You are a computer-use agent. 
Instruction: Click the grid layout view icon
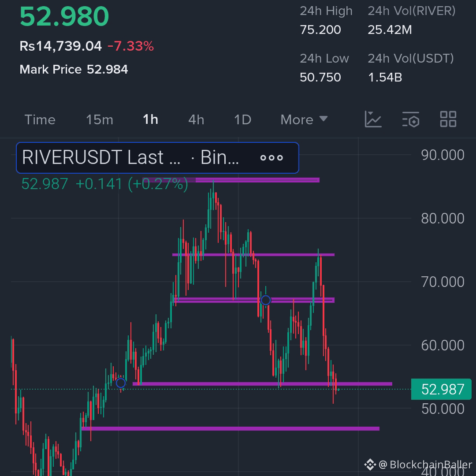tap(448, 119)
